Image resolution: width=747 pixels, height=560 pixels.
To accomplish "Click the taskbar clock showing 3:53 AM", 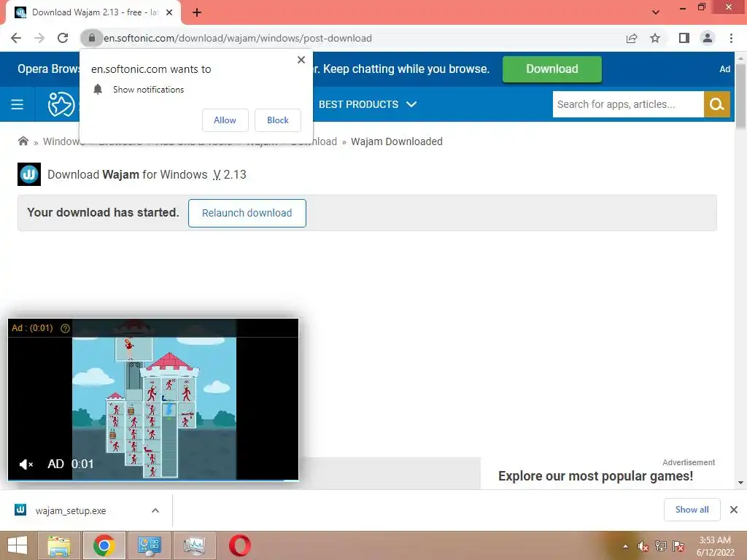I will coord(715,546).
